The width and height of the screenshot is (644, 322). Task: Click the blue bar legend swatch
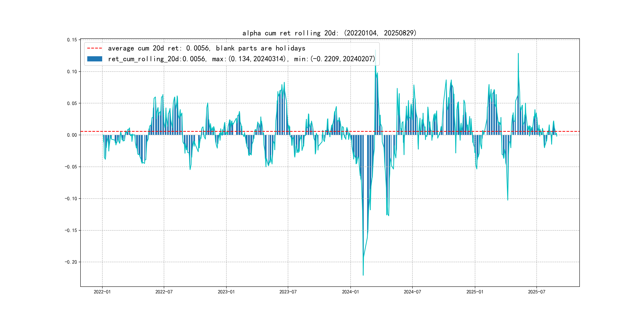94,59
